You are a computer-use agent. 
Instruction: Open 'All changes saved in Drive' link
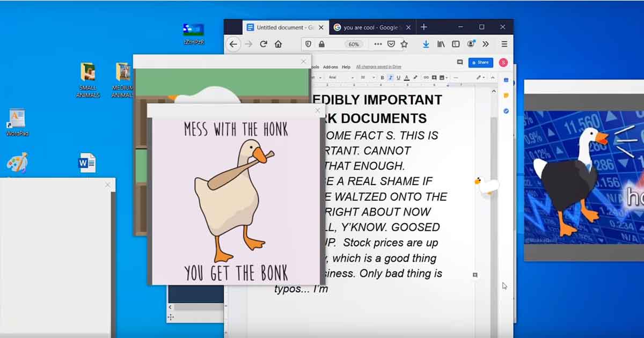(x=378, y=67)
